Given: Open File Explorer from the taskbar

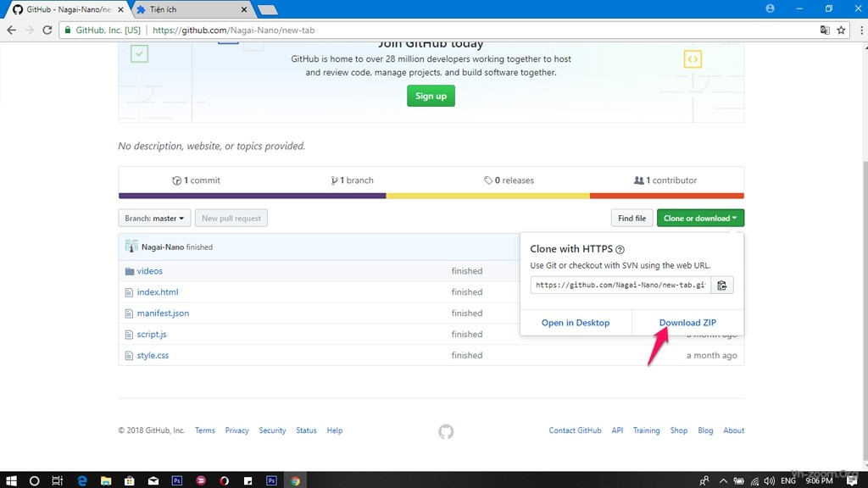Looking at the screenshot, I should pyautogui.click(x=106, y=480).
